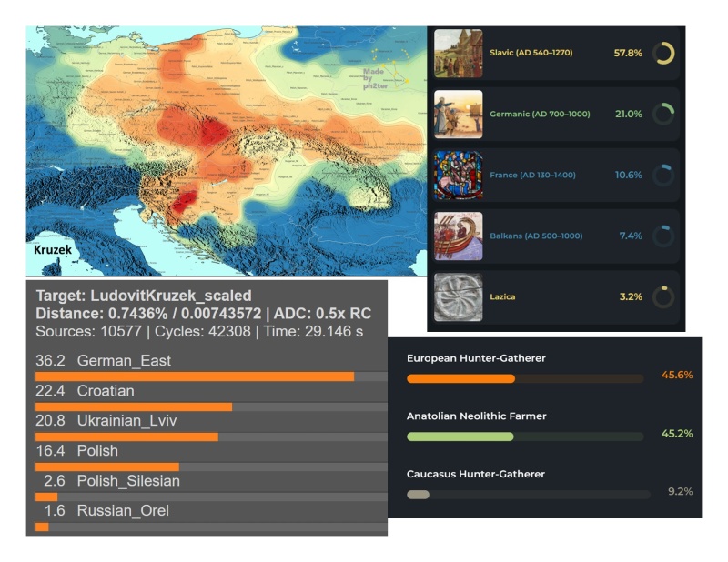Select the Slavic (AD 540–1270) label
728x562 pixels.
[531, 54]
